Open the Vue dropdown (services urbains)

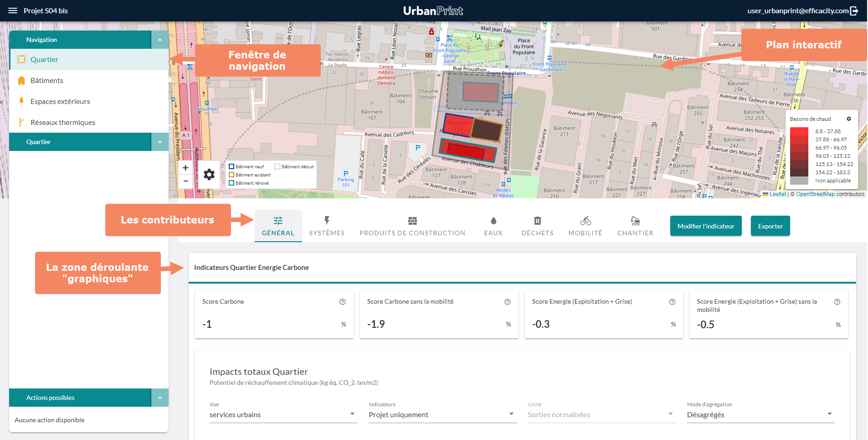click(x=283, y=414)
